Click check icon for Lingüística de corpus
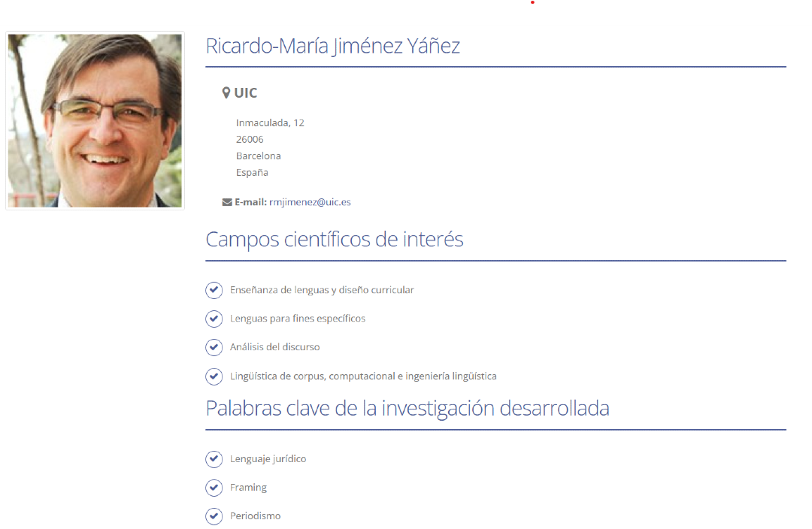The width and height of the screenshot is (812, 529). pyautogui.click(x=214, y=376)
